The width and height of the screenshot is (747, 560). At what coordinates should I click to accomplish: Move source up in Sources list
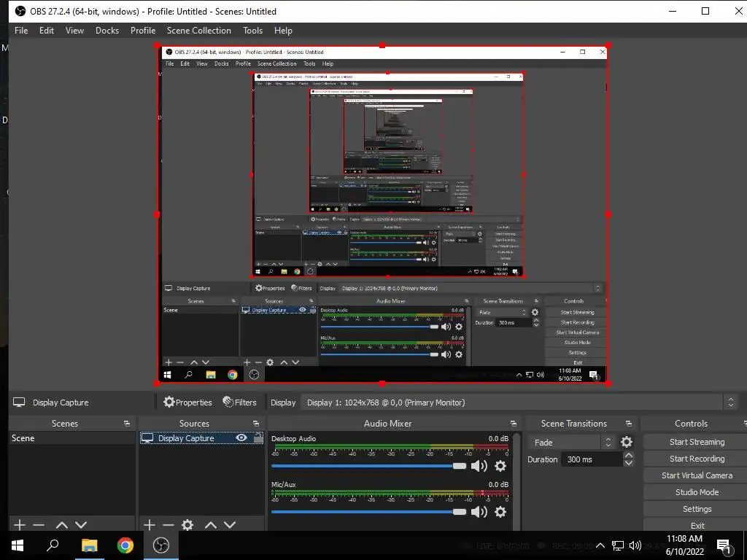click(211, 525)
